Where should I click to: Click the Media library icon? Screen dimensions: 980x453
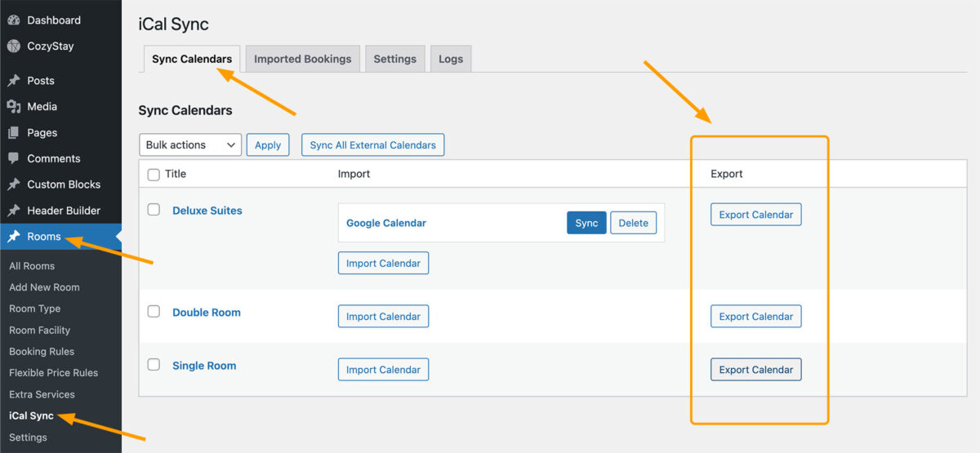click(x=13, y=106)
